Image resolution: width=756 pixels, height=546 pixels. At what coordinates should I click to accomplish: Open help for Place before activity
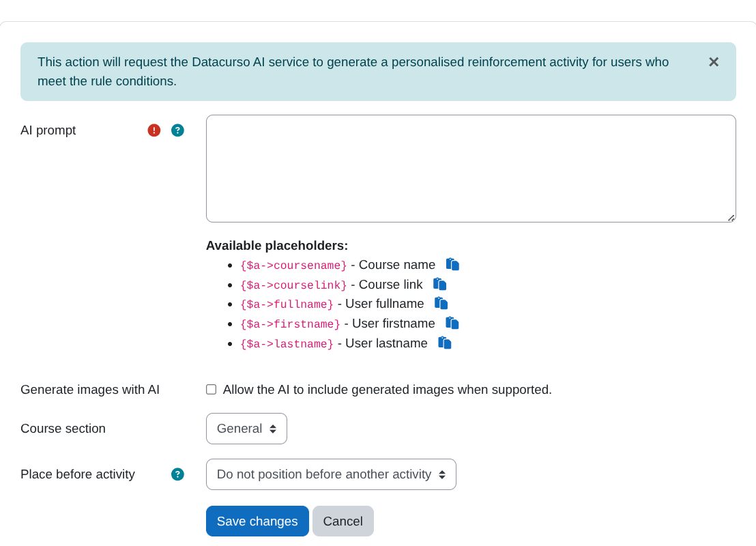(x=177, y=474)
